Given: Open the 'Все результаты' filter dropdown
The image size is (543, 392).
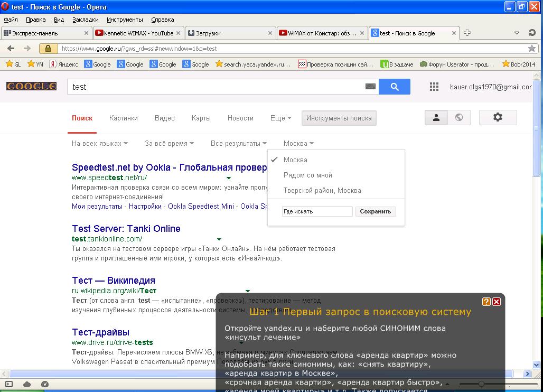Looking at the screenshot, I should coord(239,143).
